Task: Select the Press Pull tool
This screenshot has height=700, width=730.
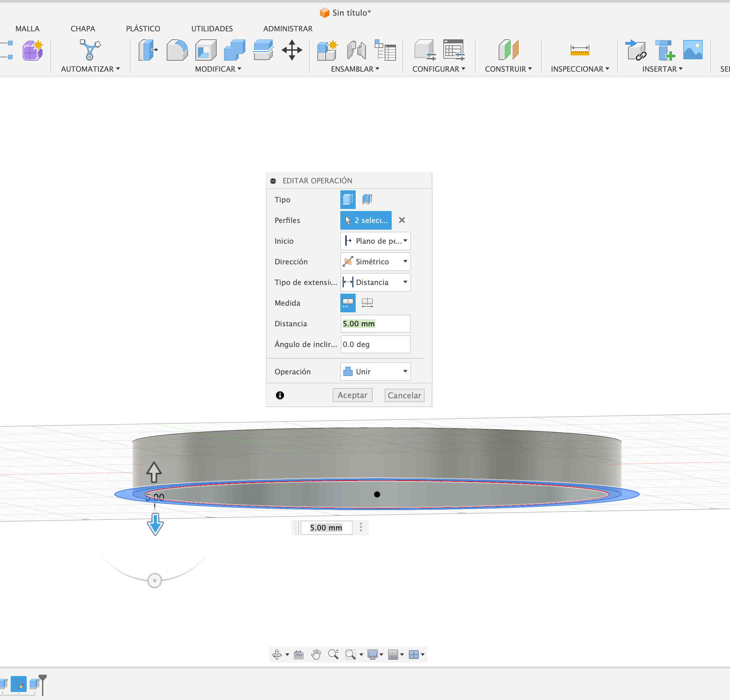Action: [x=148, y=50]
